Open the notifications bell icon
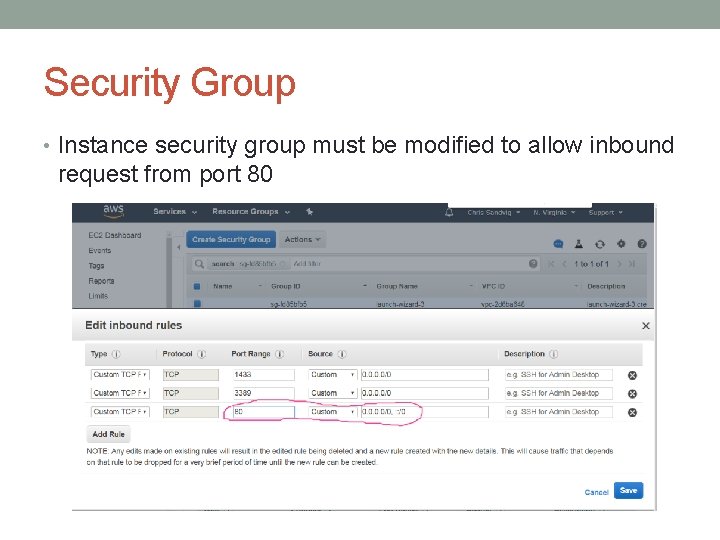 [x=449, y=212]
